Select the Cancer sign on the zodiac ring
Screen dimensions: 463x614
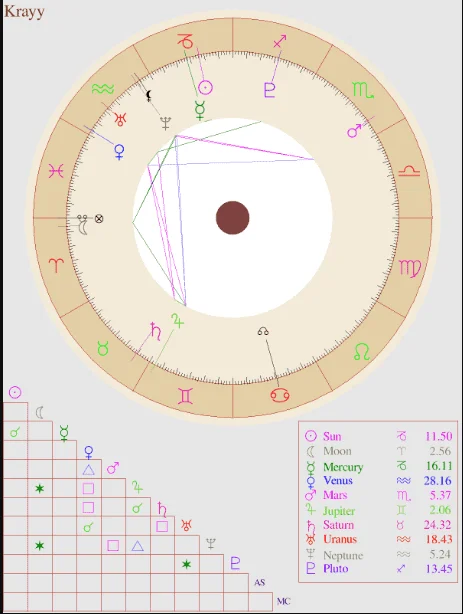(x=280, y=395)
